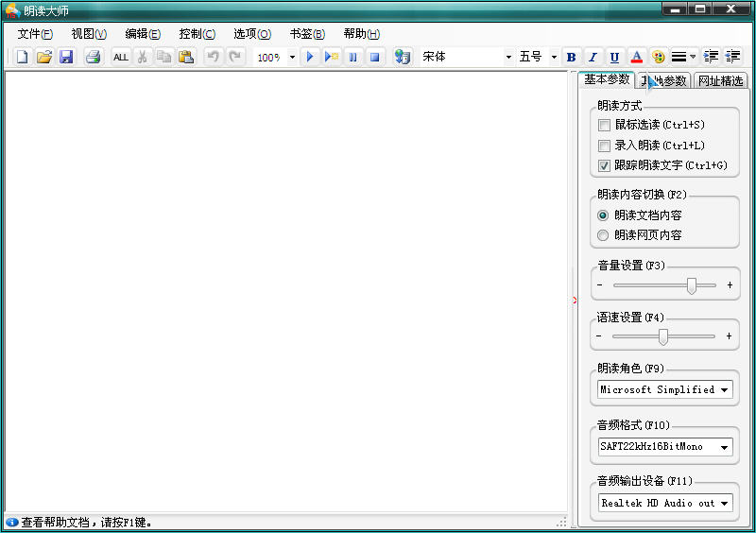Click the New document icon
This screenshot has width=756, height=533.
(23, 57)
